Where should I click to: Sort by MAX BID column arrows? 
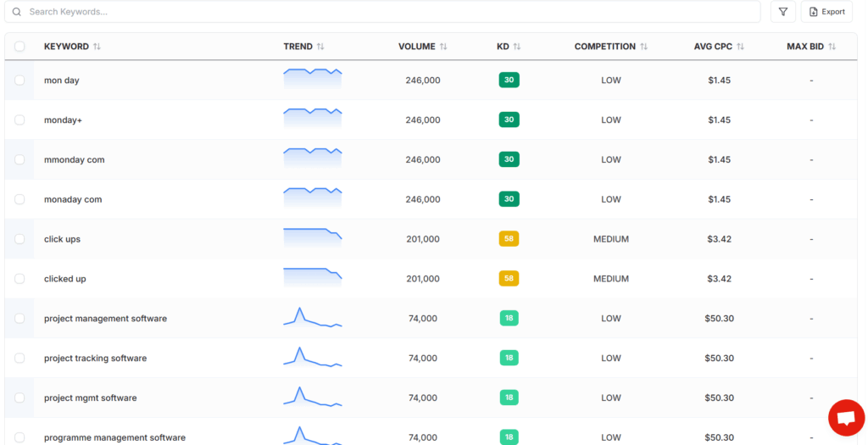pyautogui.click(x=832, y=47)
